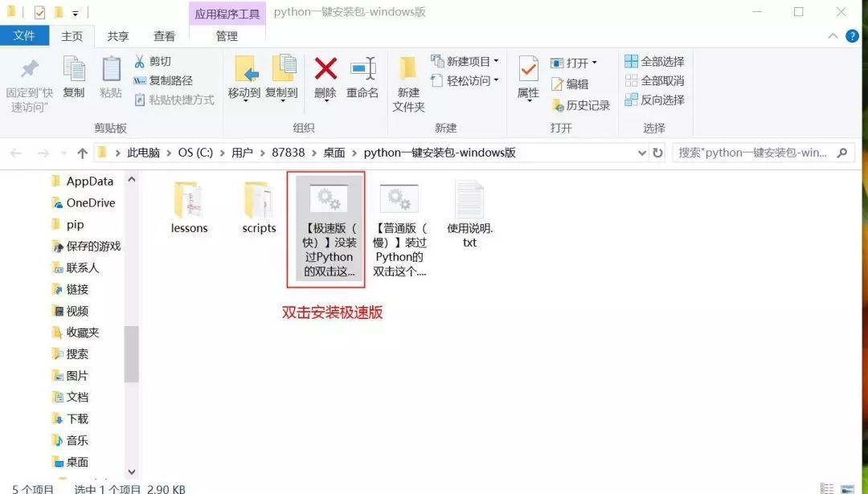Open the recent locations dropdown arrow
The width and height of the screenshot is (868, 494).
point(63,153)
